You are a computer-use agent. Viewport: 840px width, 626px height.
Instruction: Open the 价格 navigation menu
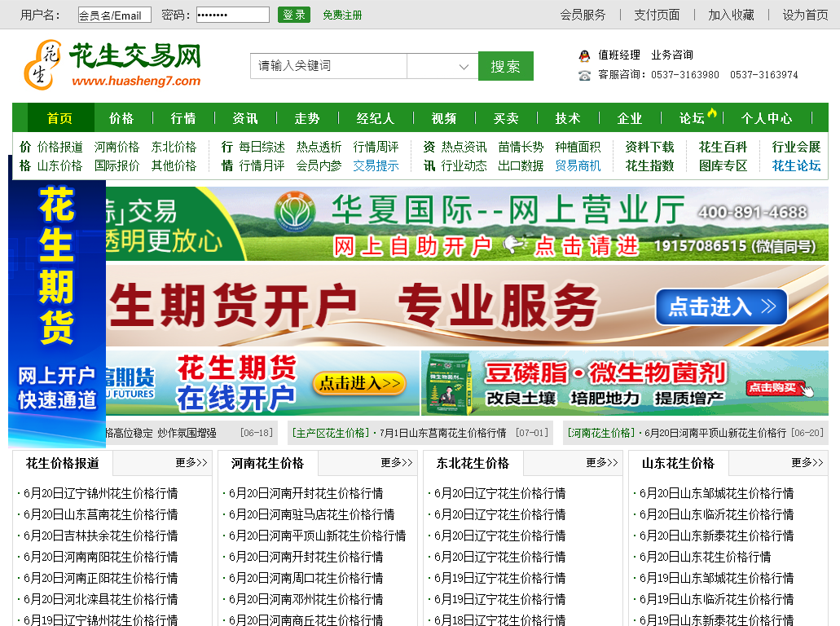coord(121,118)
